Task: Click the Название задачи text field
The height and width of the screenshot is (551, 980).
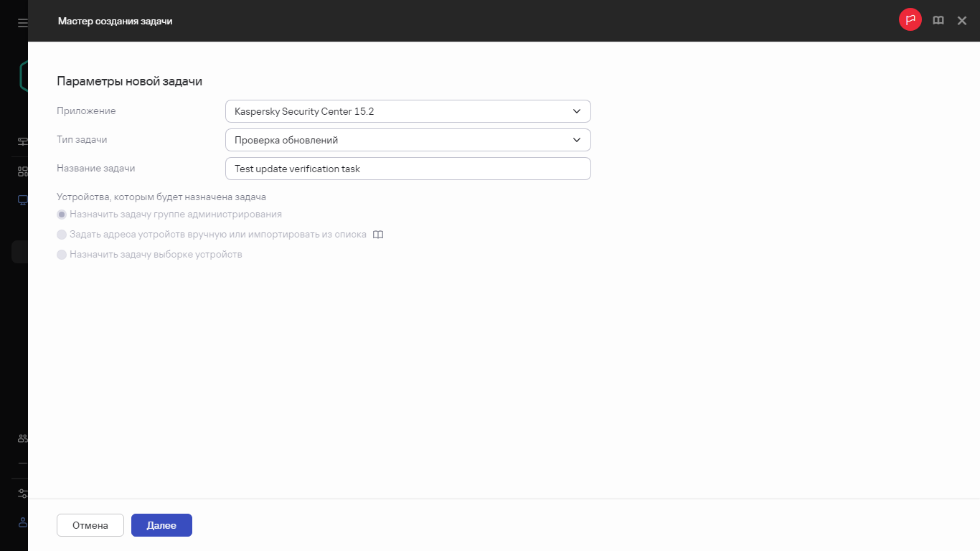Action: coord(407,169)
